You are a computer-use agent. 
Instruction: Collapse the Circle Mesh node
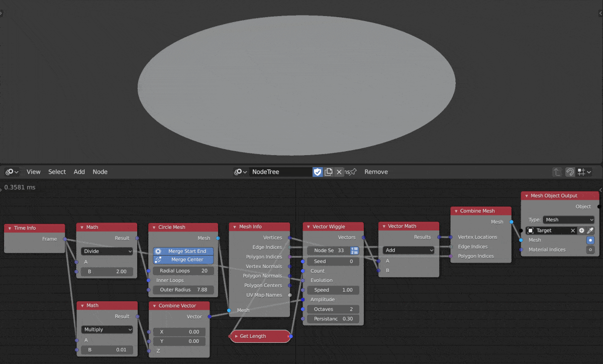point(154,227)
